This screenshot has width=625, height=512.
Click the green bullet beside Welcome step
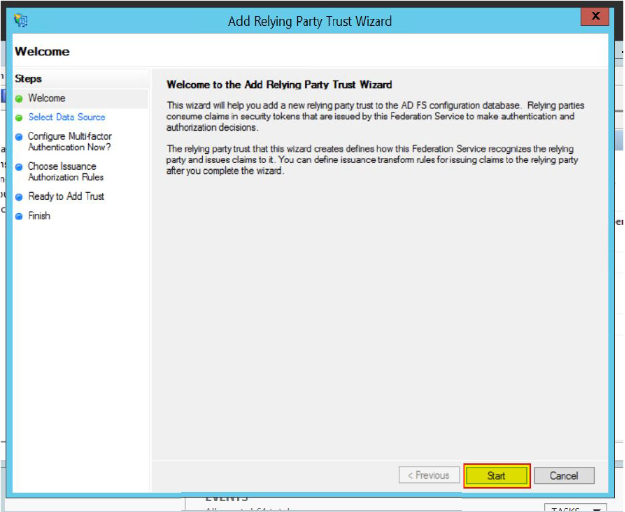click(19, 98)
